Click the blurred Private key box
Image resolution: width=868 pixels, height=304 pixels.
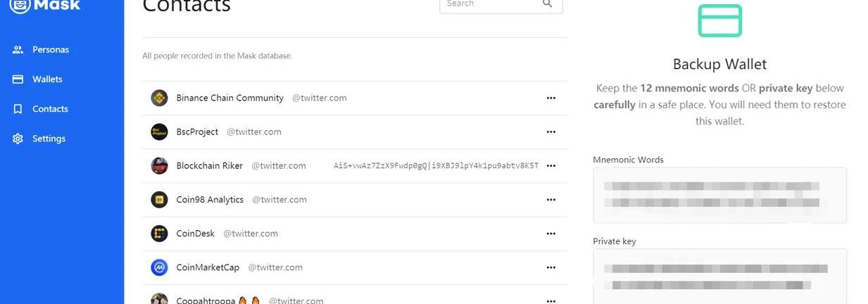719,276
